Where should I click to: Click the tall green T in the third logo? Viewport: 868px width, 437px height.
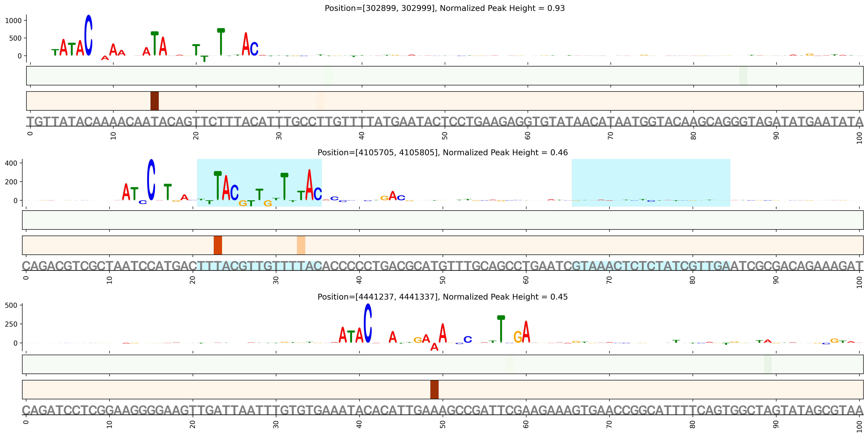tap(501, 329)
